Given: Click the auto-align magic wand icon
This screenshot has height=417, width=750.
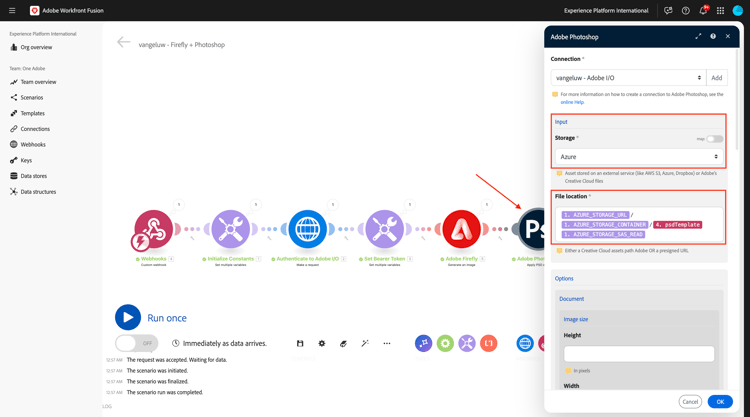Looking at the screenshot, I should (x=365, y=343).
